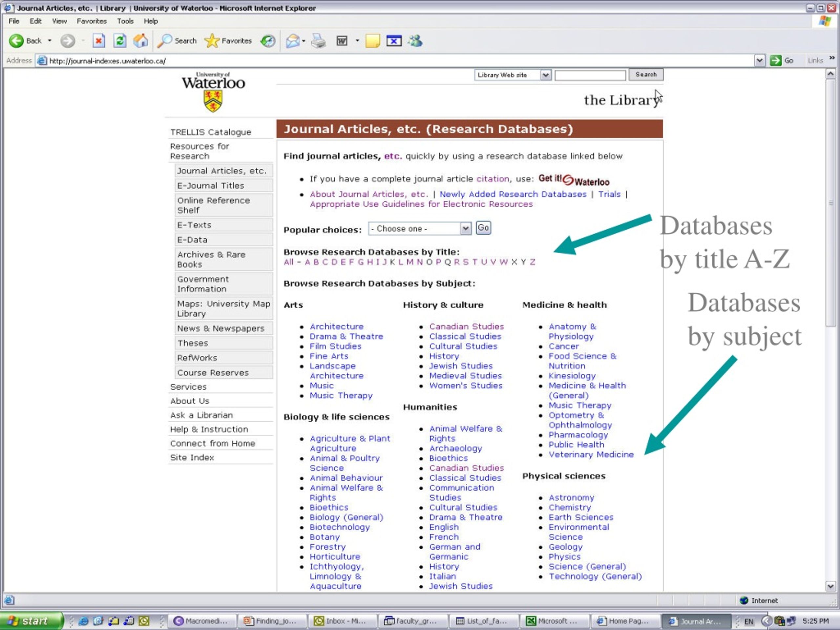Open the address bar dropdown arrow
Screen dimensions: 840x630
759,60
